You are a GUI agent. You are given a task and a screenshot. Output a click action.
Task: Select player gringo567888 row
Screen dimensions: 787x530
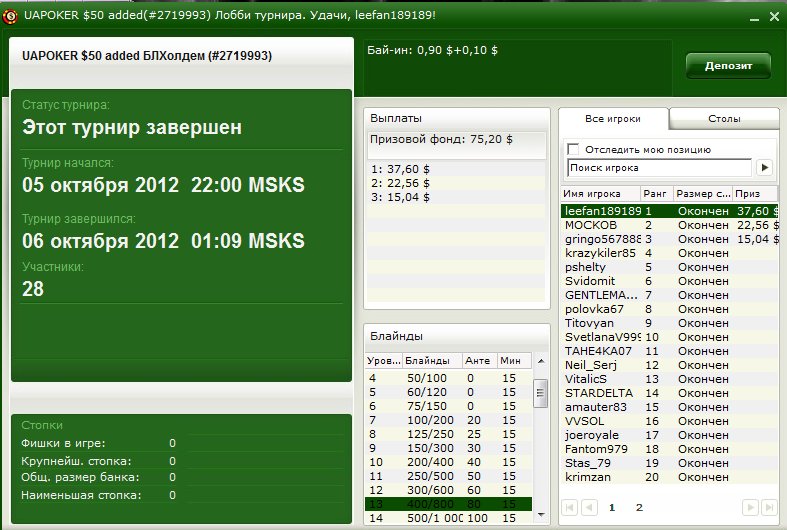(670, 239)
